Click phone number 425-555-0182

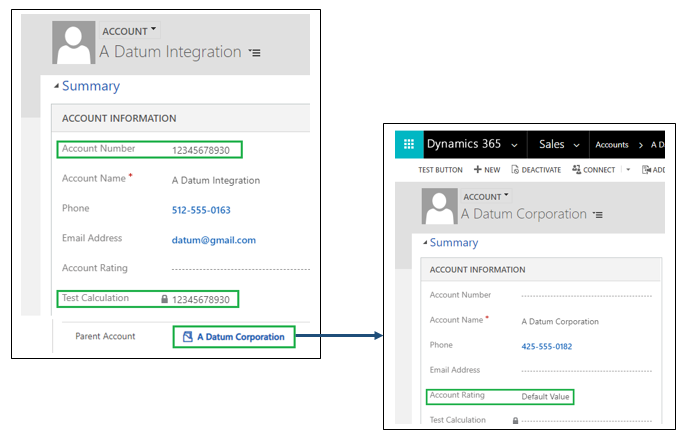[x=547, y=347]
